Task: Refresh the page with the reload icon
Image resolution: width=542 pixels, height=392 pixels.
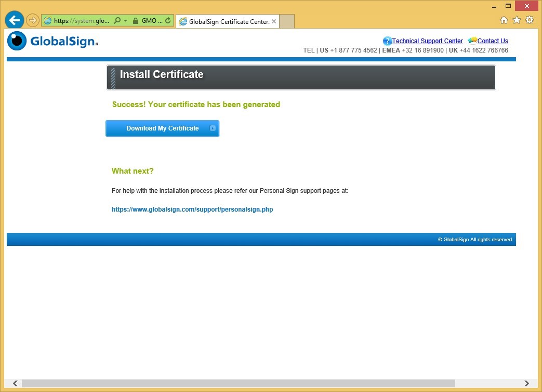Action: (x=168, y=20)
